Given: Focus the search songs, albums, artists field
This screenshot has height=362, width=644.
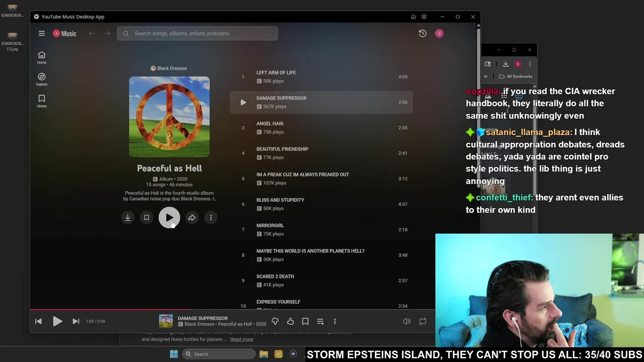Looking at the screenshot, I should click(x=197, y=33).
